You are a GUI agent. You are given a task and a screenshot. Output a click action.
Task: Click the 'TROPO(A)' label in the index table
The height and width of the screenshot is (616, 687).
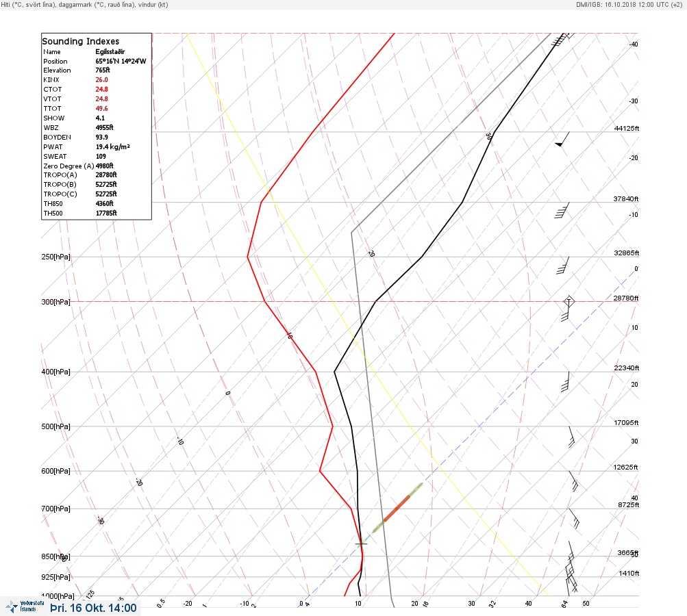click(60, 175)
